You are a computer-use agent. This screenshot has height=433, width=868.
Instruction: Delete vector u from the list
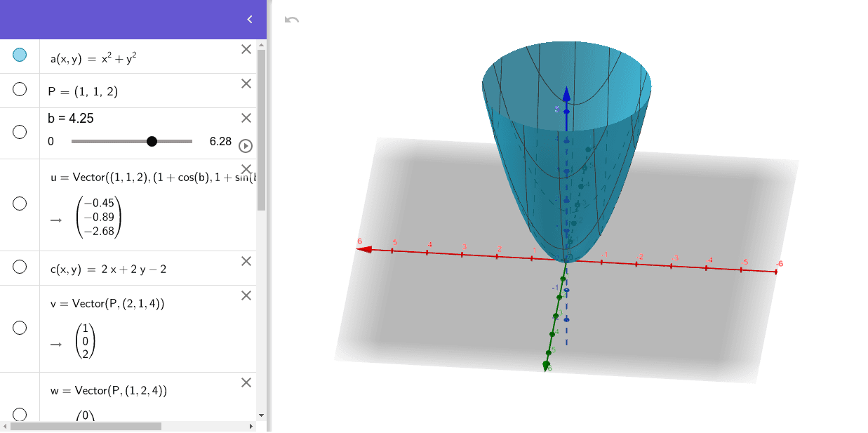click(x=246, y=168)
